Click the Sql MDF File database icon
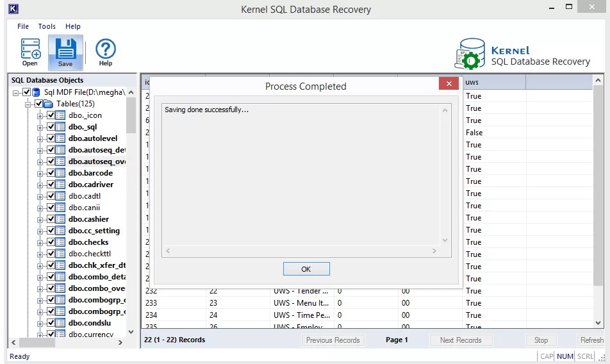The width and height of the screenshot is (610, 364). point(36,92)
